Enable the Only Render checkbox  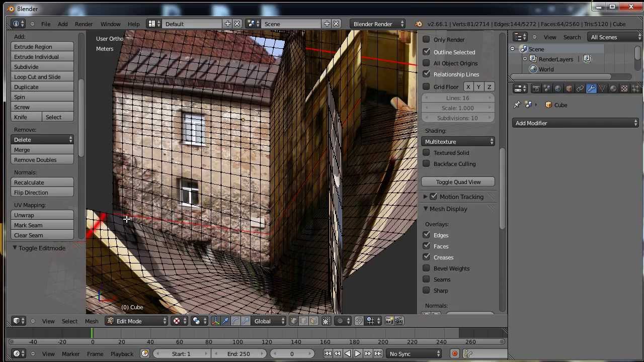(x=426, y=40)
